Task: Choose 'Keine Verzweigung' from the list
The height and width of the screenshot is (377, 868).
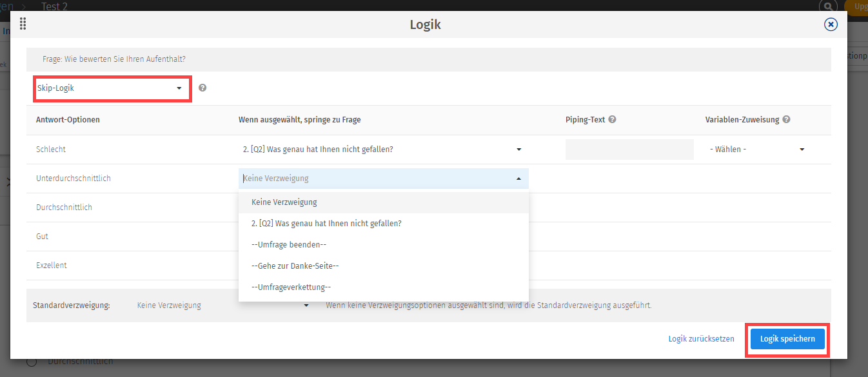Action: coord(284,202)
